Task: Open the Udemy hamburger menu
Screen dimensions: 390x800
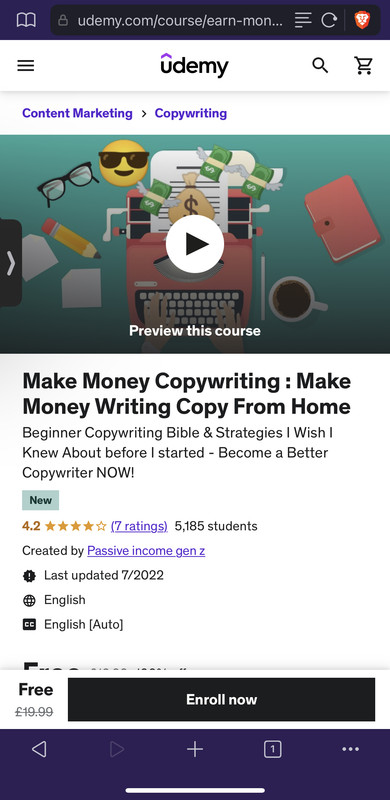Action: [26, 66]
